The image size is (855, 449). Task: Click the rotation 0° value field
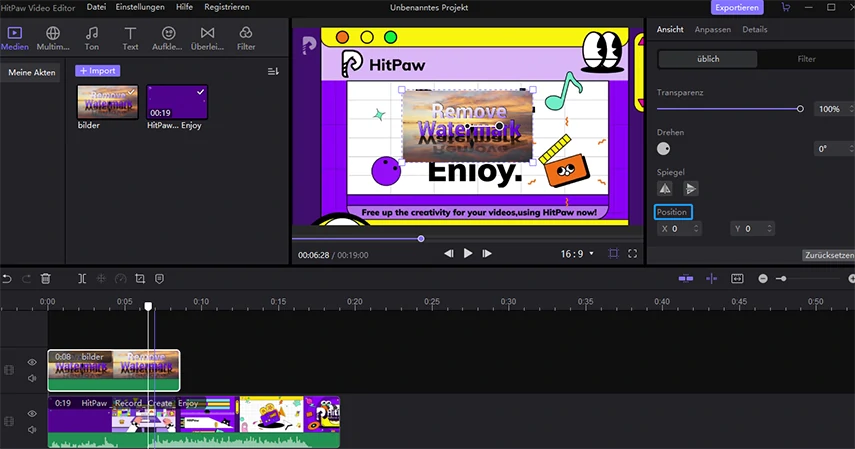[x=831, y=148]
